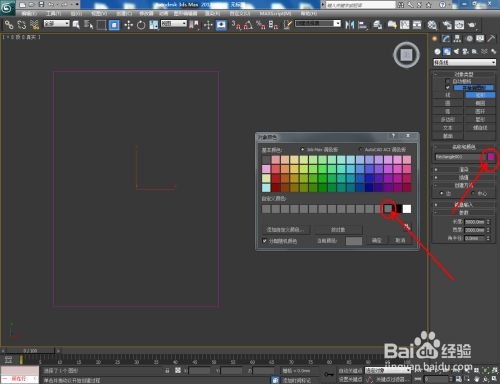The width and height of the screenshot is (500, 384).
Task: Open Select by Name tool
Action: tap(89, 25)
